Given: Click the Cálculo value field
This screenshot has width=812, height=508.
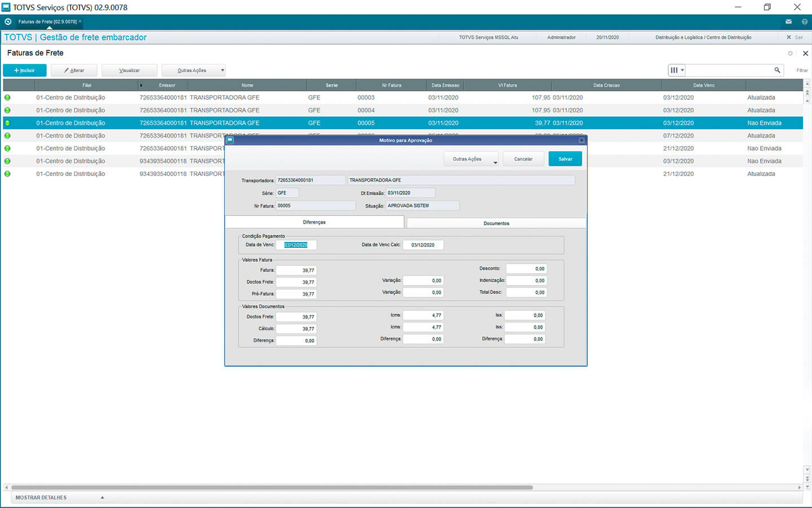Looking at the screenshot, I should [x=296, y=329].
